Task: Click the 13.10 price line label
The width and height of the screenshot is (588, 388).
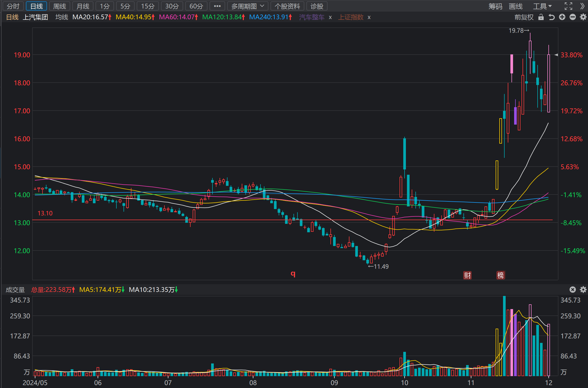Action: (x=45, y=213)
